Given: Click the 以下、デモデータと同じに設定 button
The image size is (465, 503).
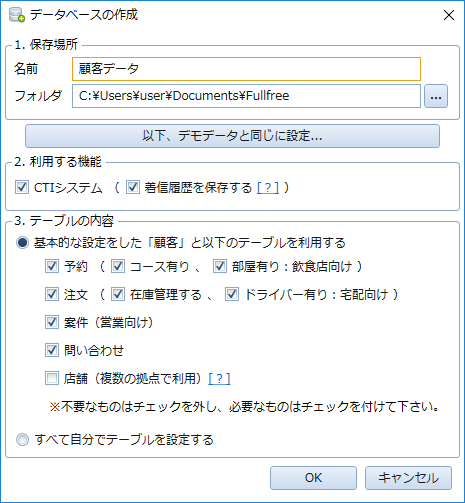Looking at the screenshot, I should click(232, 136).
